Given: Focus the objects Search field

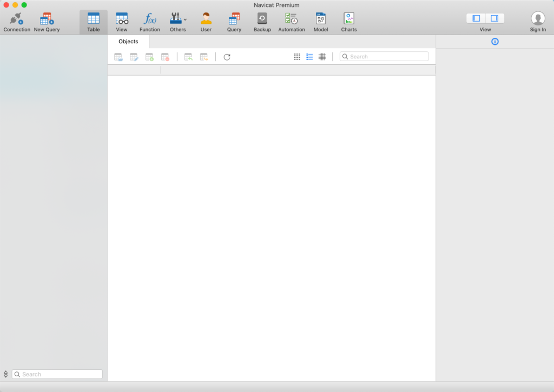Looking at the screenshot, I should (384, 57).
